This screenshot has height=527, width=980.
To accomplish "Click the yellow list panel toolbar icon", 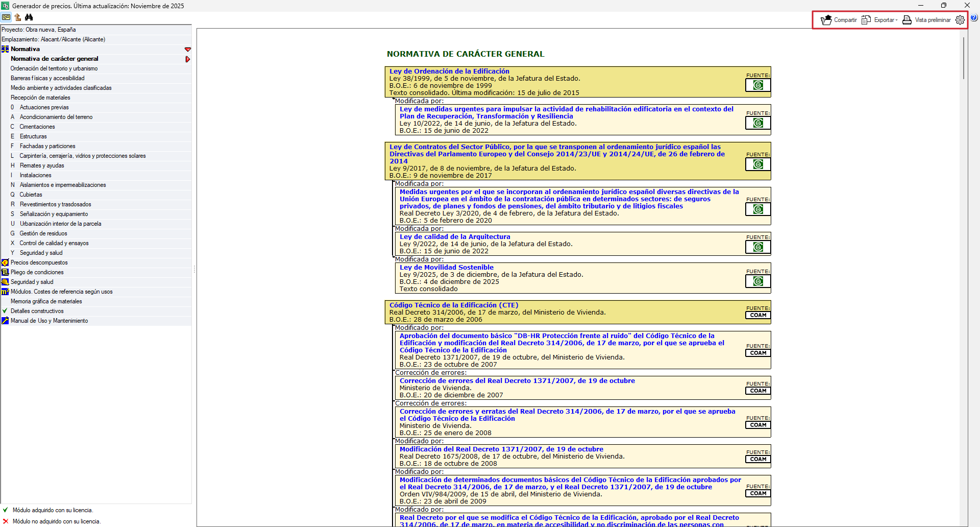I will (6, 17).
